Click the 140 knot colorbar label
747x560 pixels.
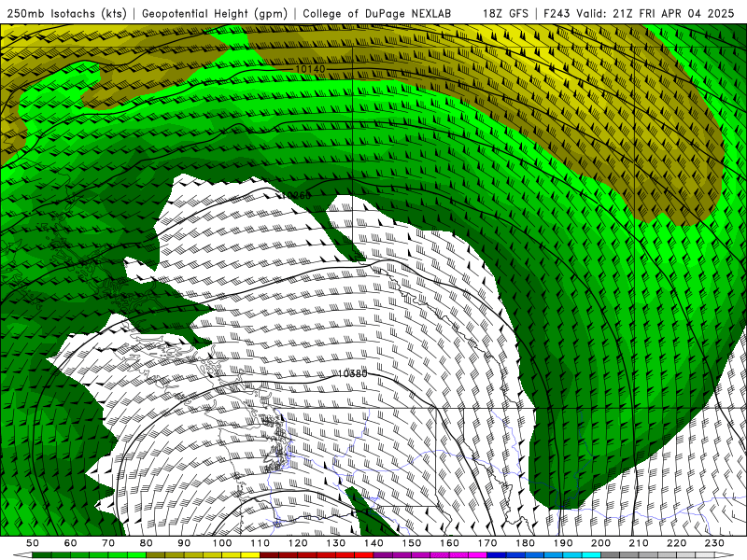373,543
